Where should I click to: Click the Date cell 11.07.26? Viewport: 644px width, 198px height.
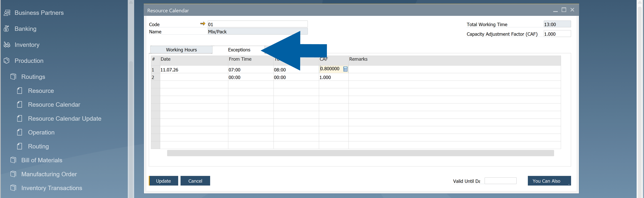[194, 70]
